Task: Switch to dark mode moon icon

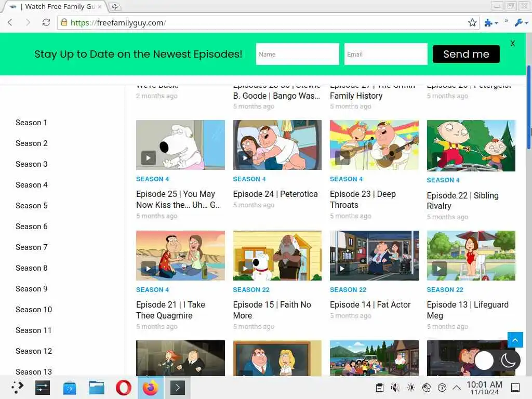Action: point(508,361)
